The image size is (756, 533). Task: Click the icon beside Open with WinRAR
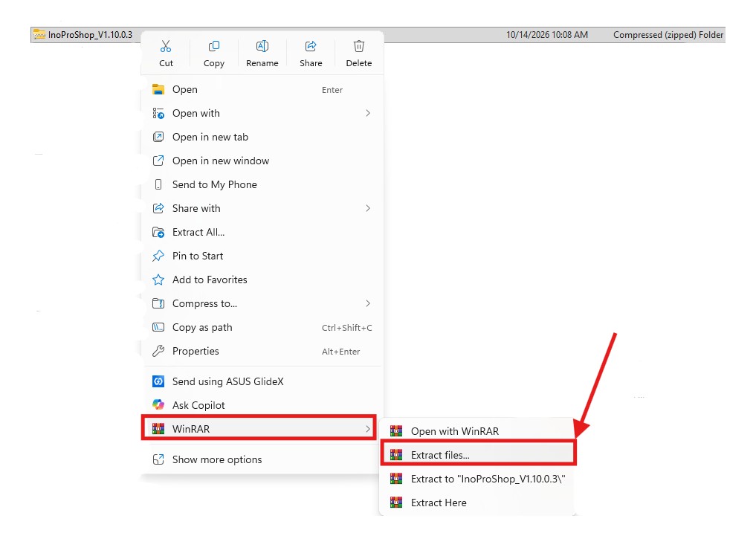(x=396, y=430)
